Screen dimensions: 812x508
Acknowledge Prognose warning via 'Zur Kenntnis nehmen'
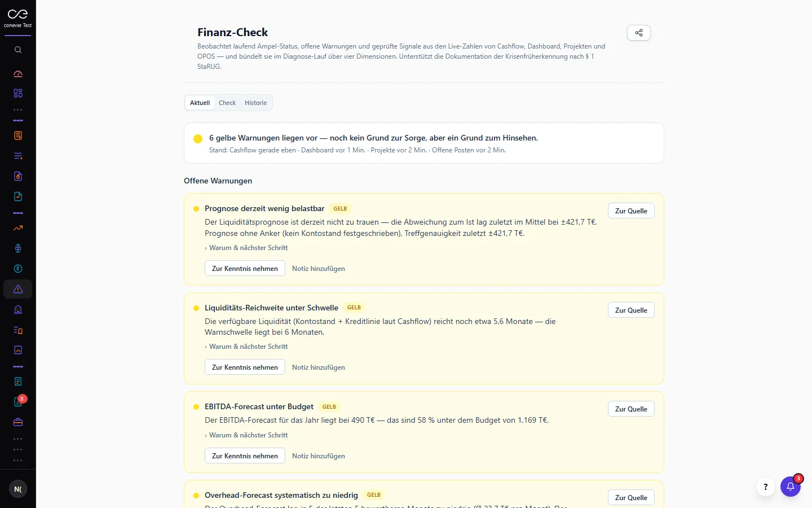point(245,268)
